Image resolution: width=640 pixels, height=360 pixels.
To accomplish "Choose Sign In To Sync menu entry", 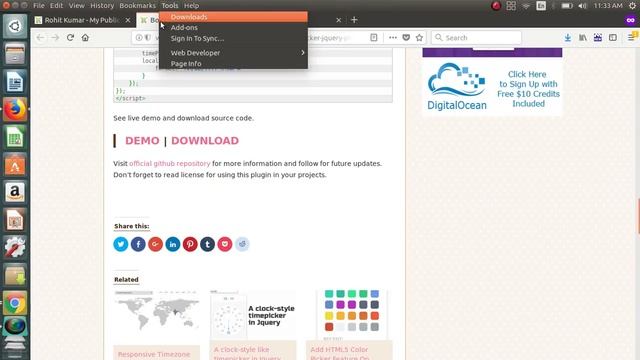I will (x=233, y=38).
